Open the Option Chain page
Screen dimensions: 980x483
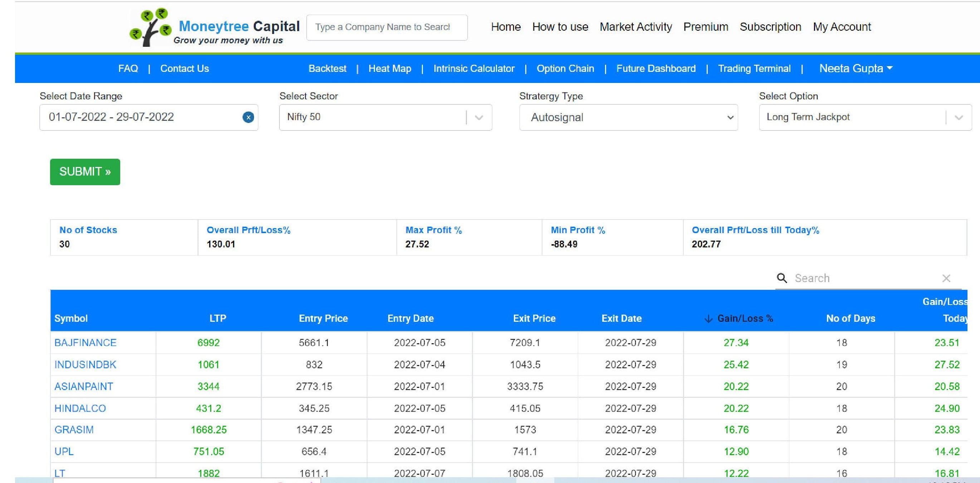pyautogui.click(x=565, y=68)
